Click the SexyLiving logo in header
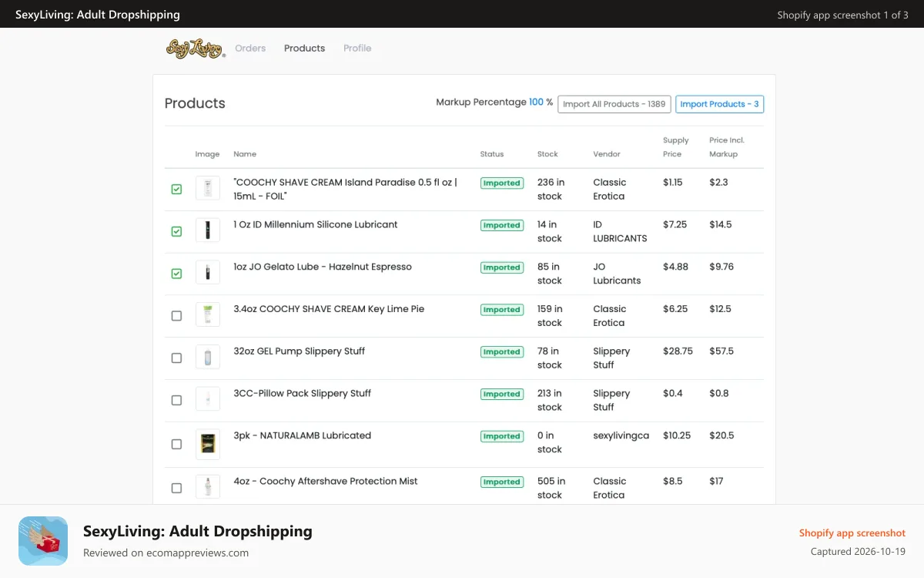Image resolution: width=924 pixels, height=578 pixels. 196,49
